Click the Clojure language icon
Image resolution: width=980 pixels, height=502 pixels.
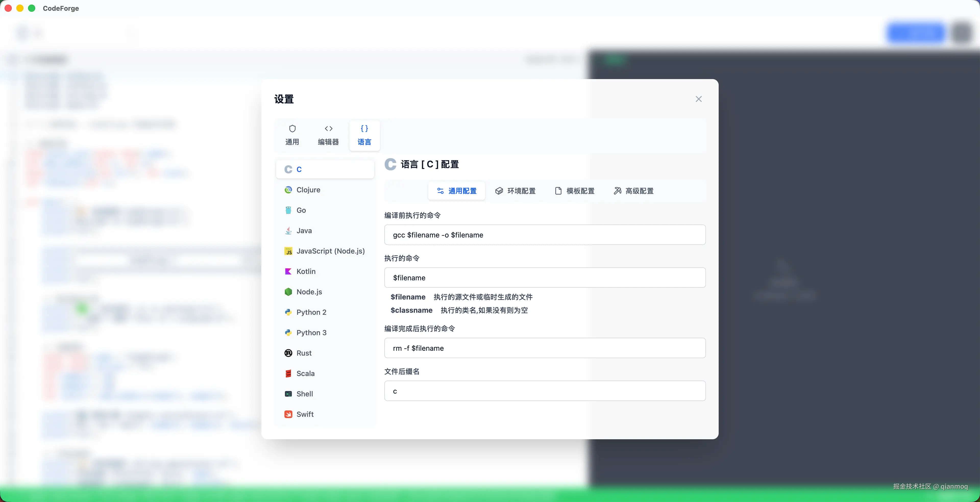pos(288,190)
